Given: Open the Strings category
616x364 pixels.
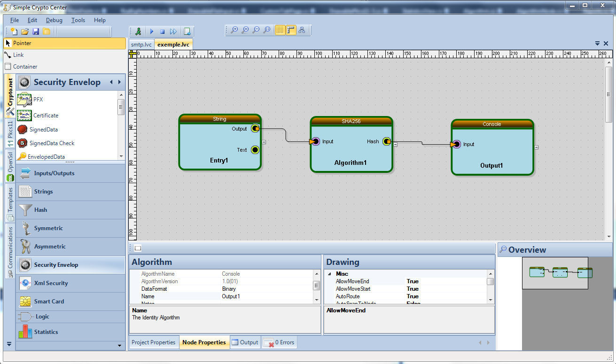Looking at the screenshot, I should click(x=70, y=192).
